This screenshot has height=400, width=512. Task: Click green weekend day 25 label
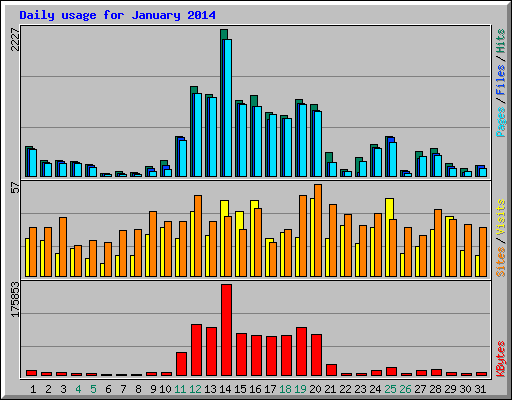(x=390, y=389)
